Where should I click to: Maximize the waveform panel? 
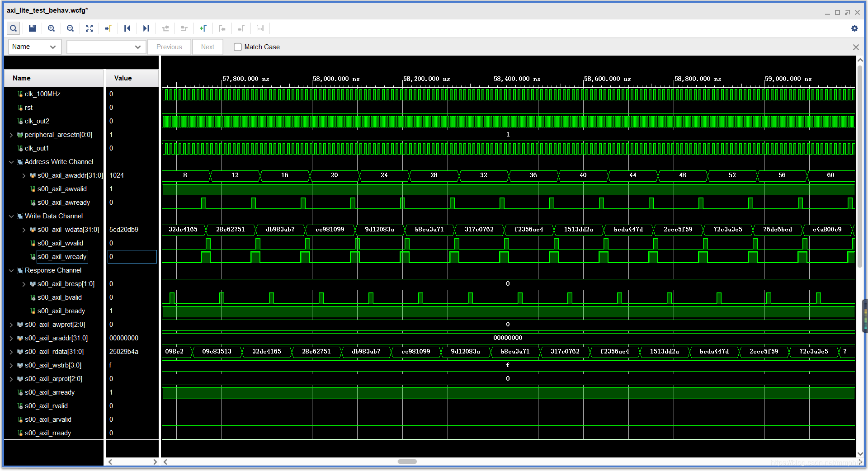pos(837,12)
